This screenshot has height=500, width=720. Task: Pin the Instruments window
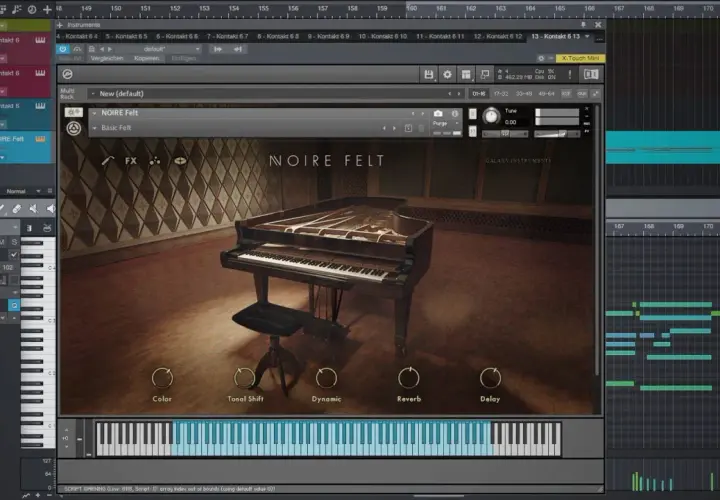[583, 25]
